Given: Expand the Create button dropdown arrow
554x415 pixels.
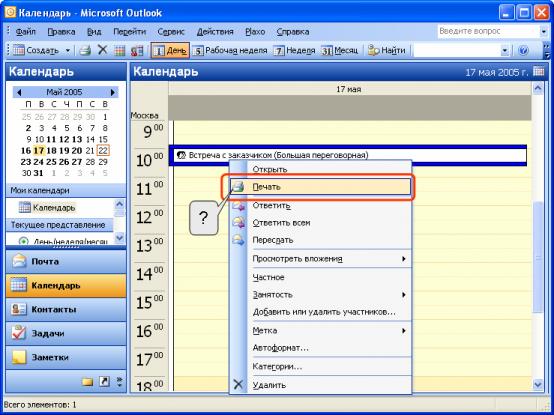Looking at the screenshot, I should 68,51.
